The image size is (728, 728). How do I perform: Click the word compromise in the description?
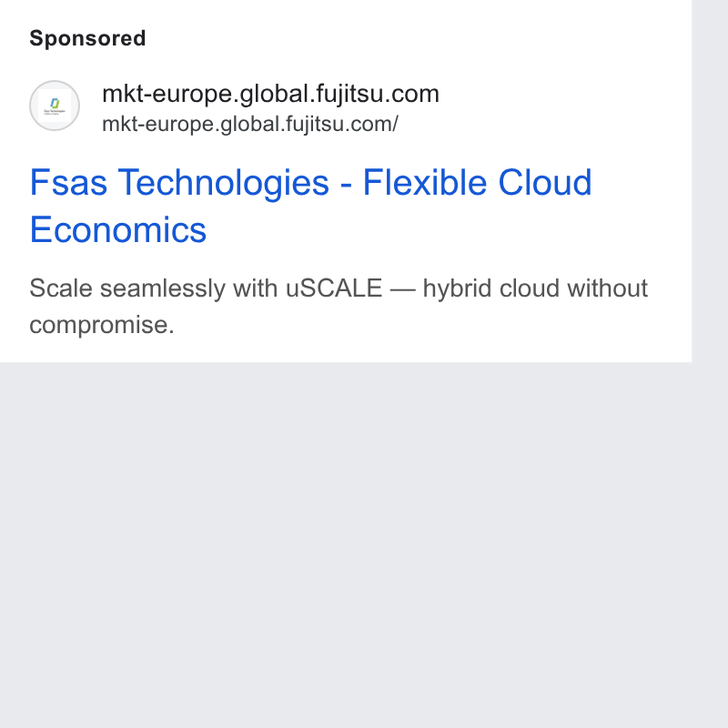coord(98,325)
